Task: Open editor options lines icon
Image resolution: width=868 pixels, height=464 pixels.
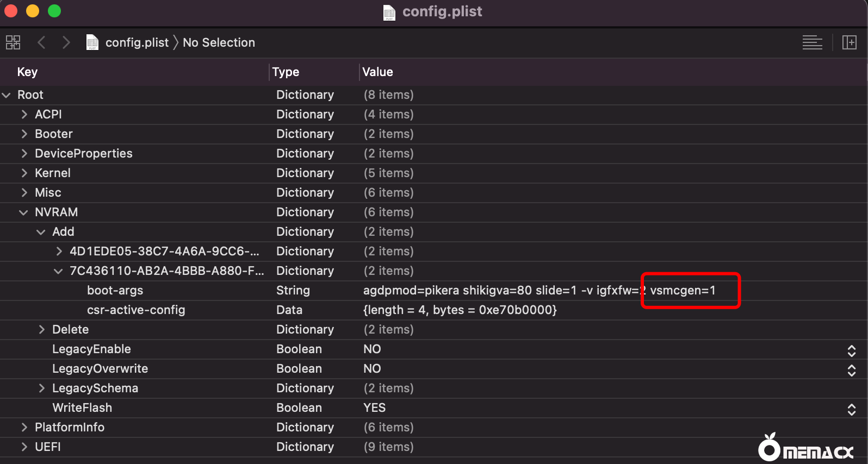Action: 812,42
